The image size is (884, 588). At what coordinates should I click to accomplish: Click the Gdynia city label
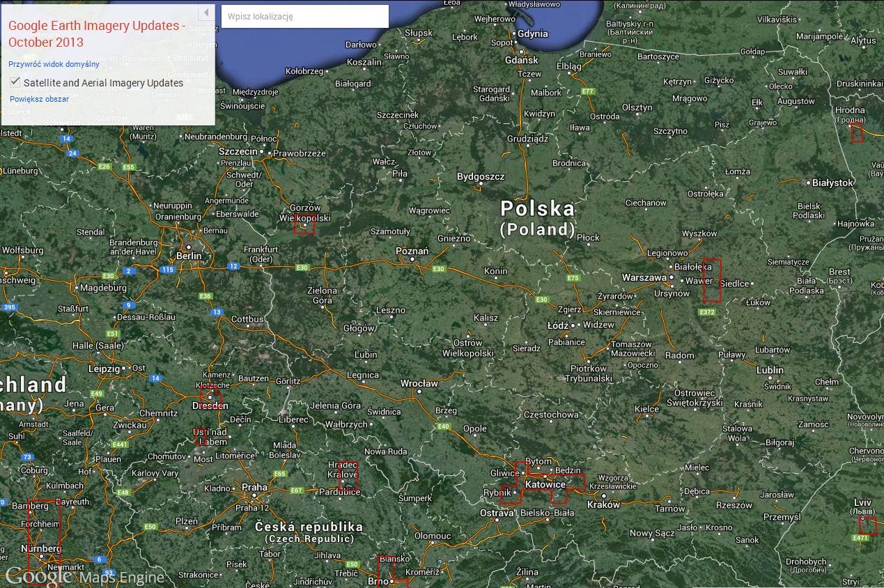pyautogui.click(x=533, y=33)
